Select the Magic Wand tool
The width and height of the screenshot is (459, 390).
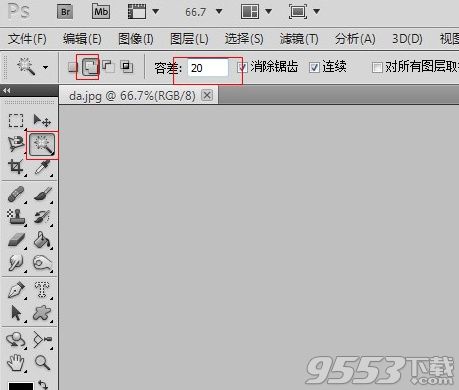tap(42, 145)
